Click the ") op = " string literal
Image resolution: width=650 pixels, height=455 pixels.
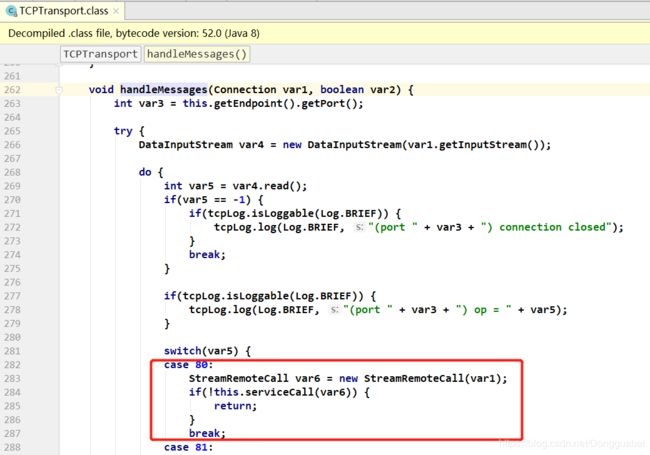(x=484, y=310)
